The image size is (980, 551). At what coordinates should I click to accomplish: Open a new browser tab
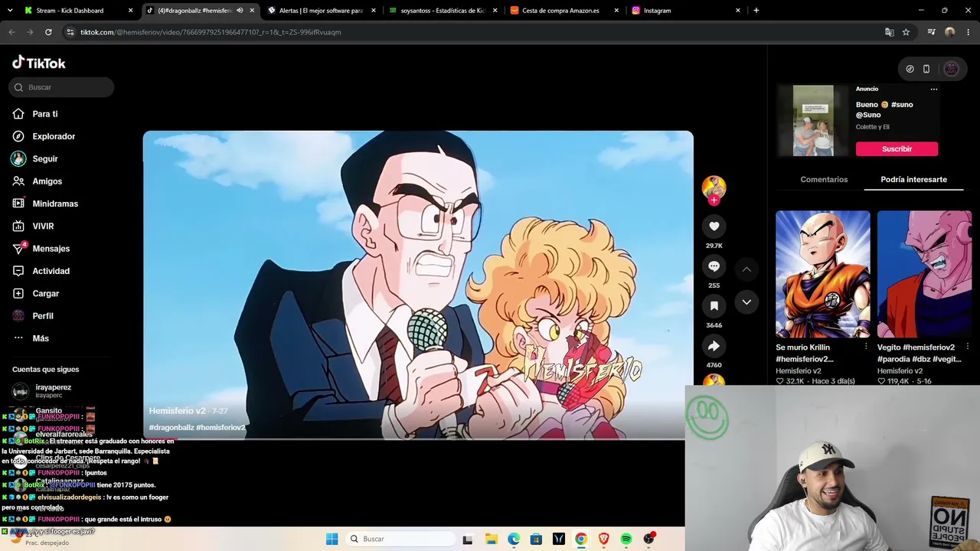point(756,11)
